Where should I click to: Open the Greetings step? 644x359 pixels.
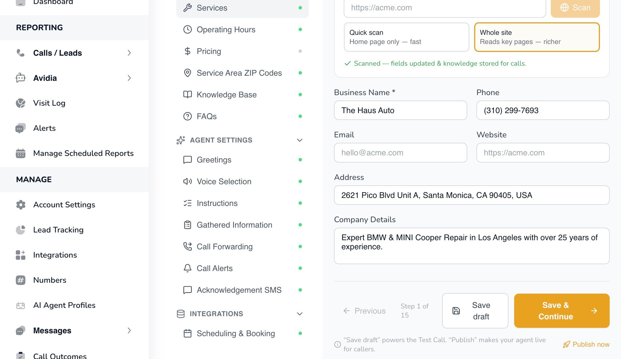tap(243, 160)
